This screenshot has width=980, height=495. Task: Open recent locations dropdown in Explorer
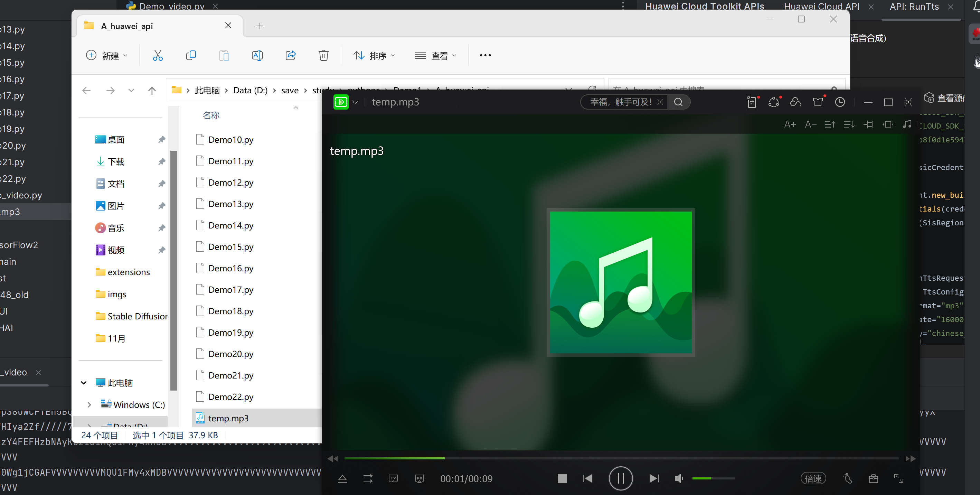pos(131,91)
